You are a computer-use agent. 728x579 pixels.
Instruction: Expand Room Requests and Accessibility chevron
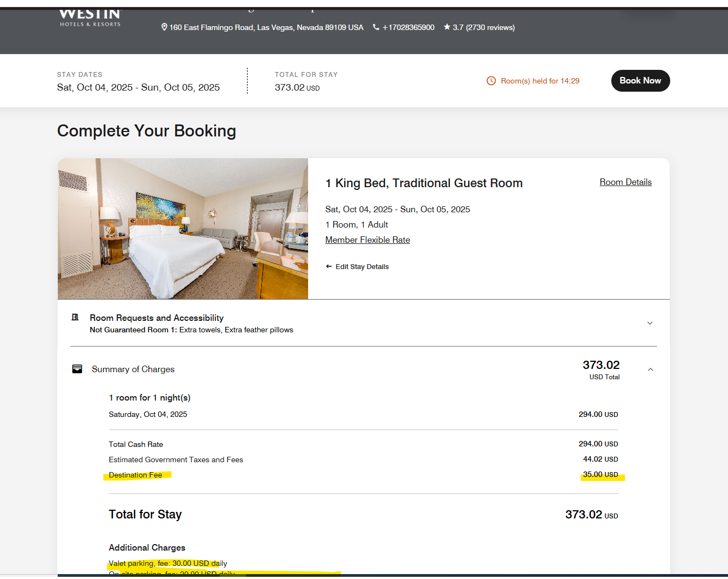(x=649, y=324)
